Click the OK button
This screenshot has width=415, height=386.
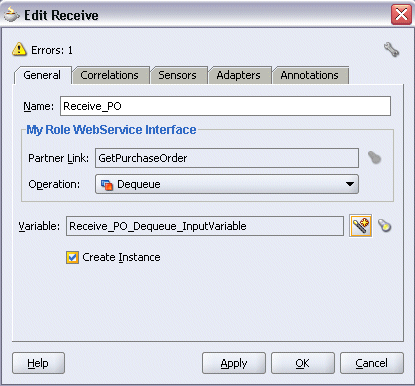click(x=303, y=363)
